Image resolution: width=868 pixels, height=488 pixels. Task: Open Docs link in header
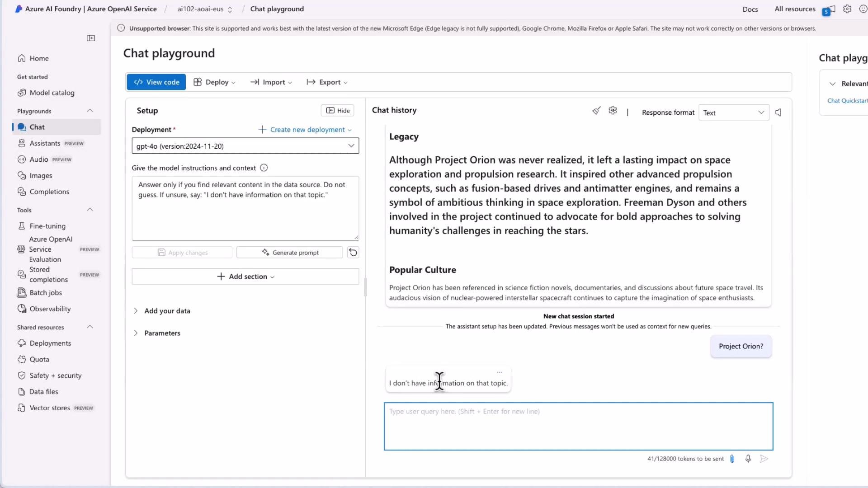click(750, 9)
